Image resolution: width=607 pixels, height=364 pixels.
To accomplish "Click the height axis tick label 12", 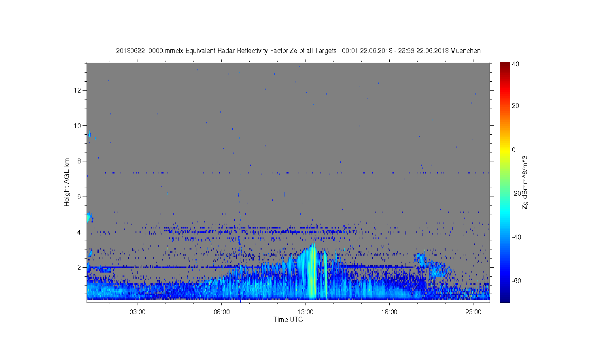I will [79, 90].
